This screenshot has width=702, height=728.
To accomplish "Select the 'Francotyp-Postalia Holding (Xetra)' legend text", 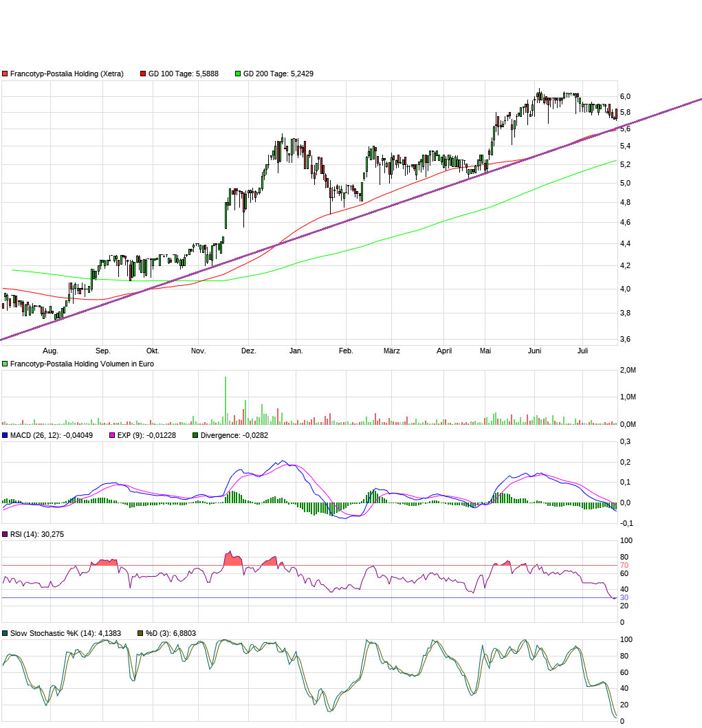I will [67, 74].
